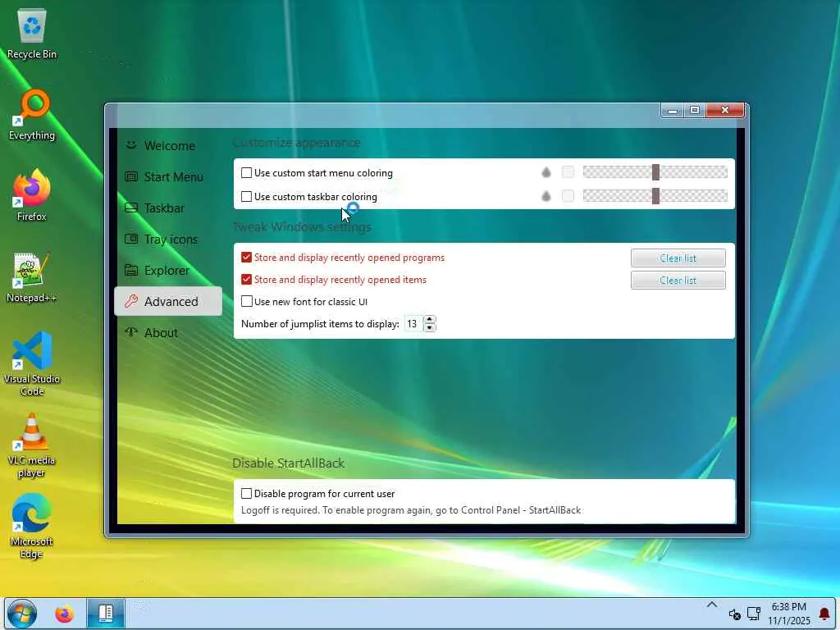Open the Taskbar settings page
Viewport: 840px width, 630px height.
click(x=168, y=208)
